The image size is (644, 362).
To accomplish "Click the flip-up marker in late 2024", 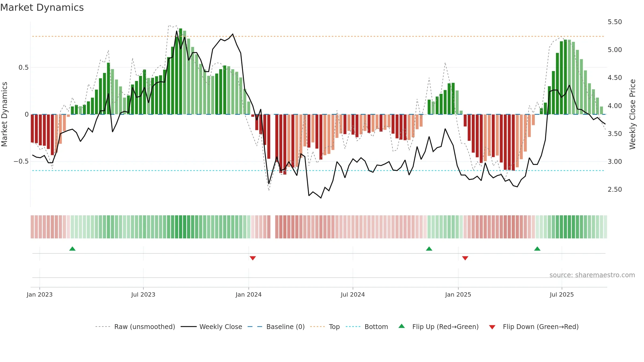I will pos(429,249).
